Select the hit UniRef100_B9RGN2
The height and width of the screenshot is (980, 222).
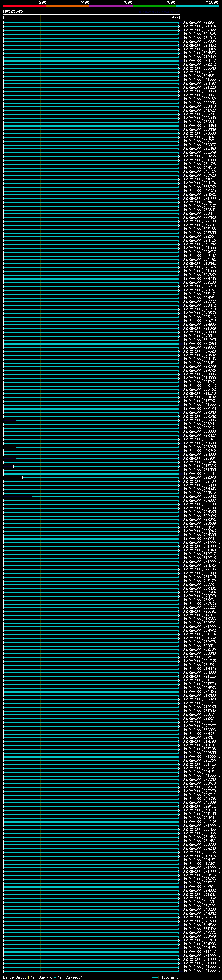click(199, 416)
